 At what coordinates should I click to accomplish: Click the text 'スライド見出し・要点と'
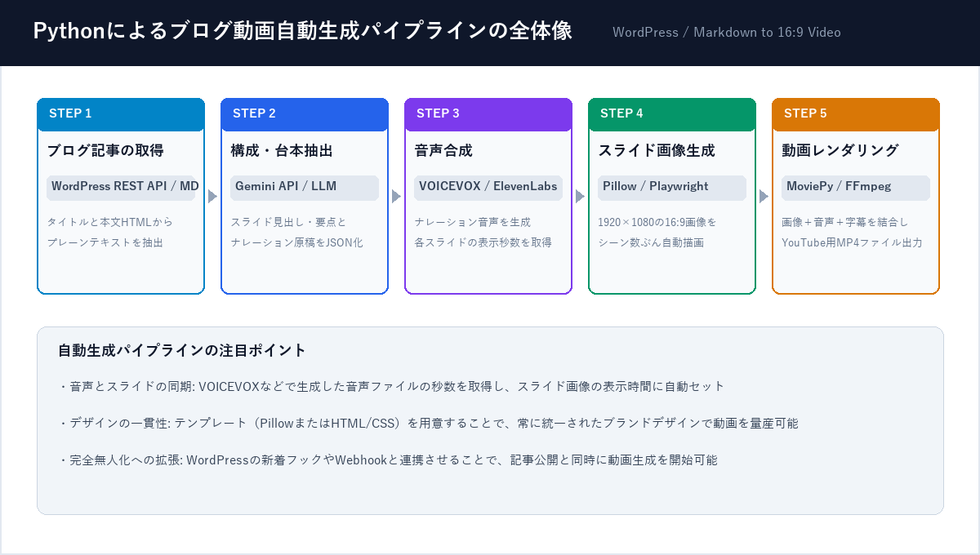pyautogui.click(x=288, y=222)
